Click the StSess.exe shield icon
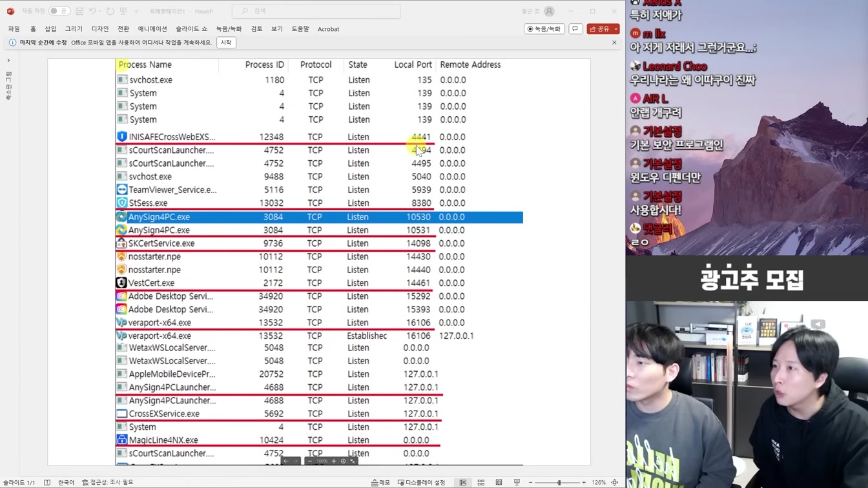The height and width of the screenshot is (488, 868). [121, 203]
